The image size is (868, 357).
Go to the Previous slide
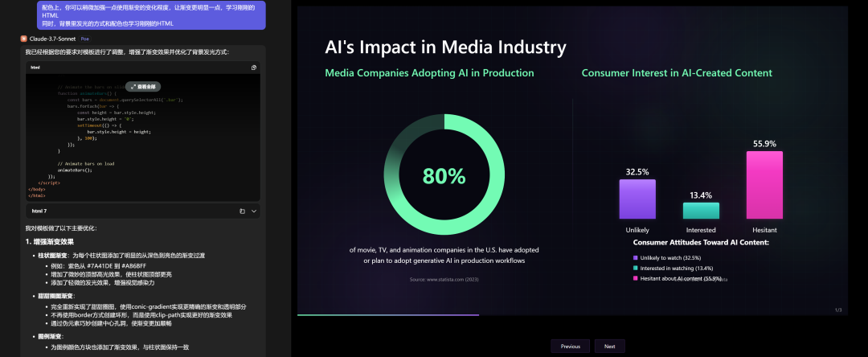(570, 347)
